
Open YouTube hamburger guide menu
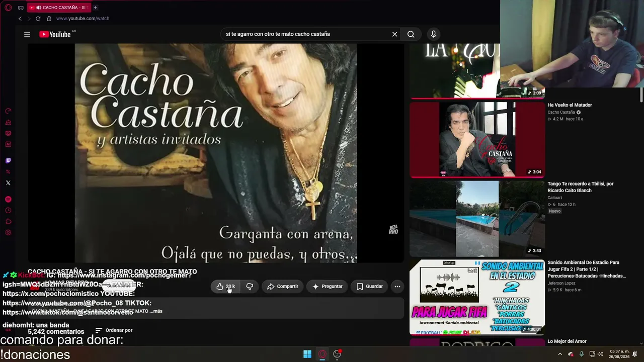pos(27,34)
